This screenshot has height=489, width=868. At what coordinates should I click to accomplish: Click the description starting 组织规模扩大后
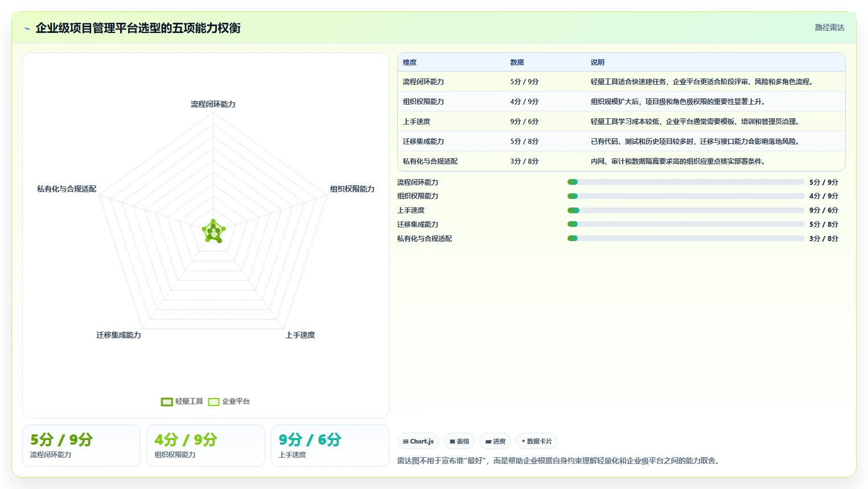pyautogui.click(x=679, y=102)
